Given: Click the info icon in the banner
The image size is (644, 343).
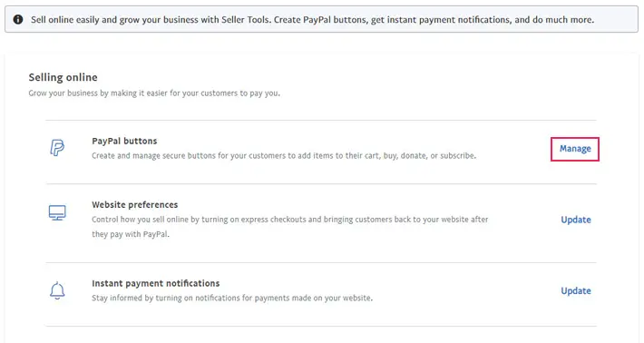Looking at the screenshot, I should pyautogui.click(x=18, y=19).
